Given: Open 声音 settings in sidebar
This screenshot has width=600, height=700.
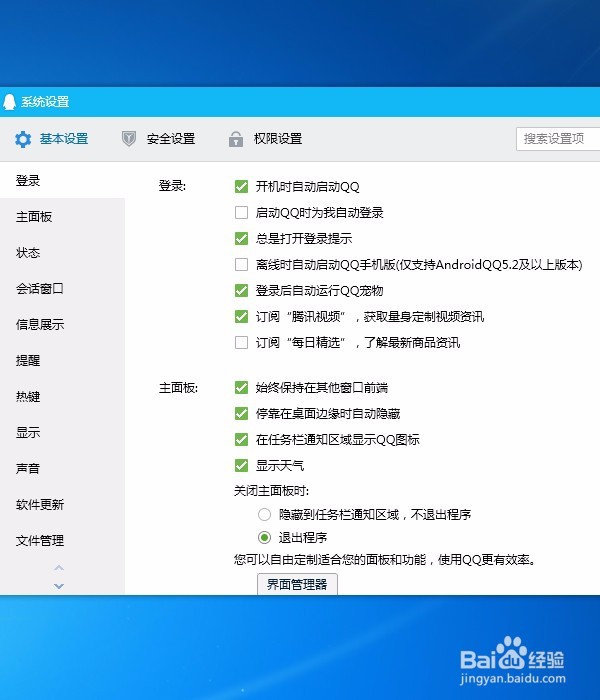Looking at the screenshot, I should [28, 469].
